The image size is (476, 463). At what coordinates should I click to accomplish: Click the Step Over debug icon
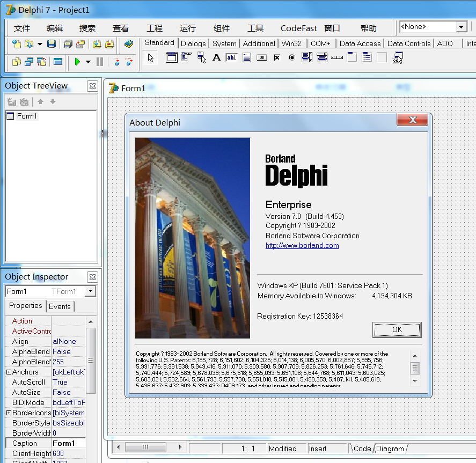129,62
